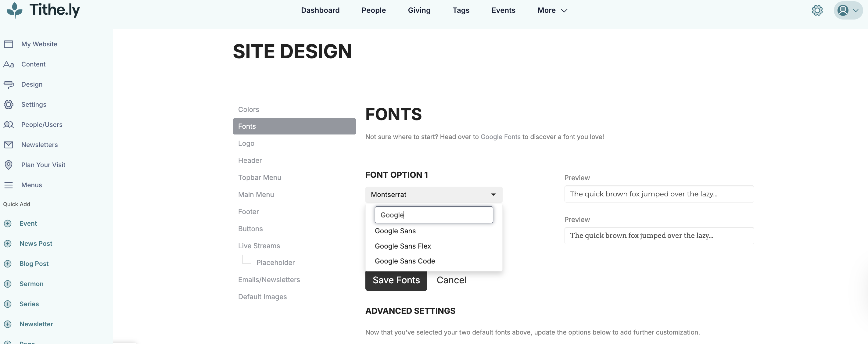The width and height of the screenshot is (868, 344).
Task: Click the People/Users icon
Action: pyautogui.click(x=9, y=125)
